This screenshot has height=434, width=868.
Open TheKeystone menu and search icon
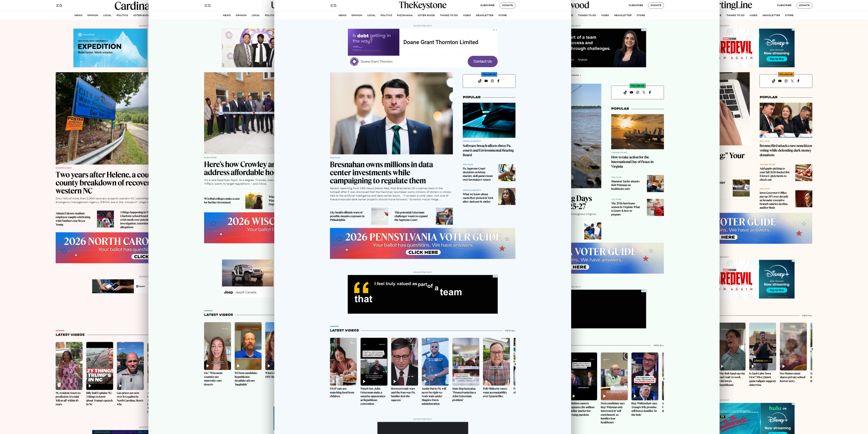click(x=333, y=5)
